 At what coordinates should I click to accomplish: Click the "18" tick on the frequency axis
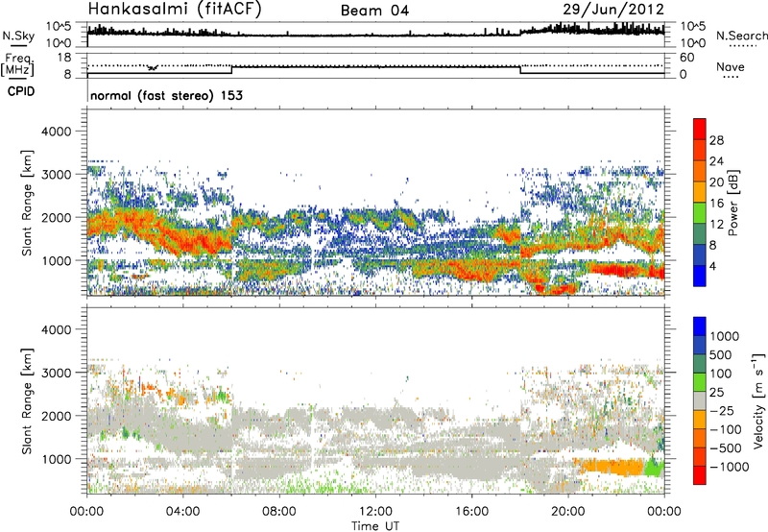64,58
